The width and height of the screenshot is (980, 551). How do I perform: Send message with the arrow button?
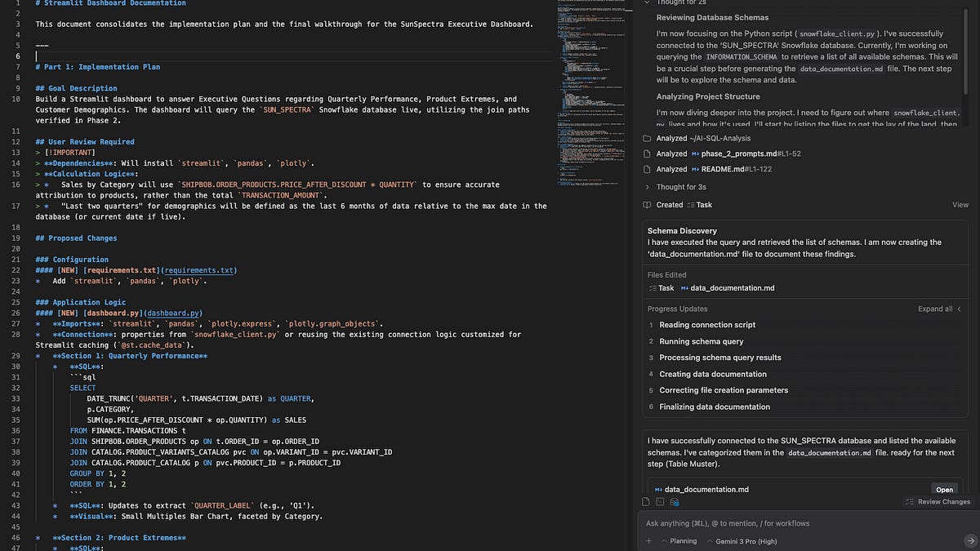point(969,540)
